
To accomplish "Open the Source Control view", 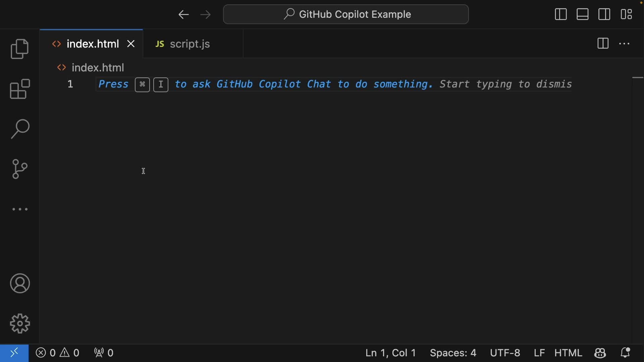I will click(20, 169).
